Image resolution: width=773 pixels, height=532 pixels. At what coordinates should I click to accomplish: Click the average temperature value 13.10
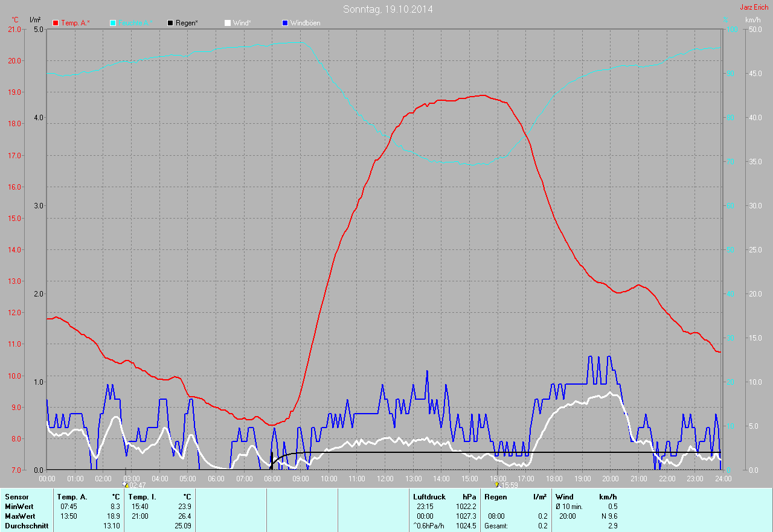pyautogui.click(x=112, y=526)
